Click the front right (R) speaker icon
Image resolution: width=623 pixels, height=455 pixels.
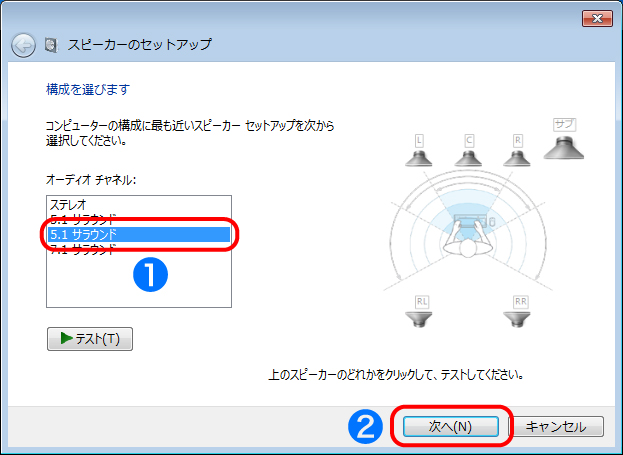tap(517, 153)
